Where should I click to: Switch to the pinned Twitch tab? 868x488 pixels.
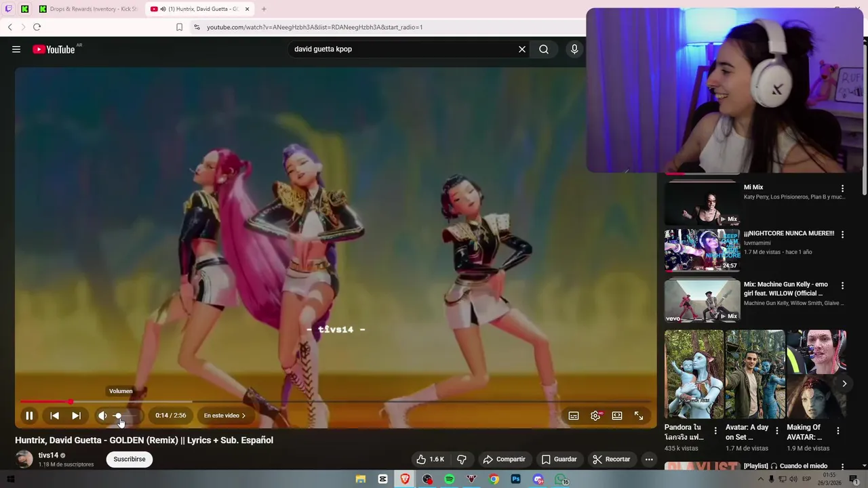[9, 9]
